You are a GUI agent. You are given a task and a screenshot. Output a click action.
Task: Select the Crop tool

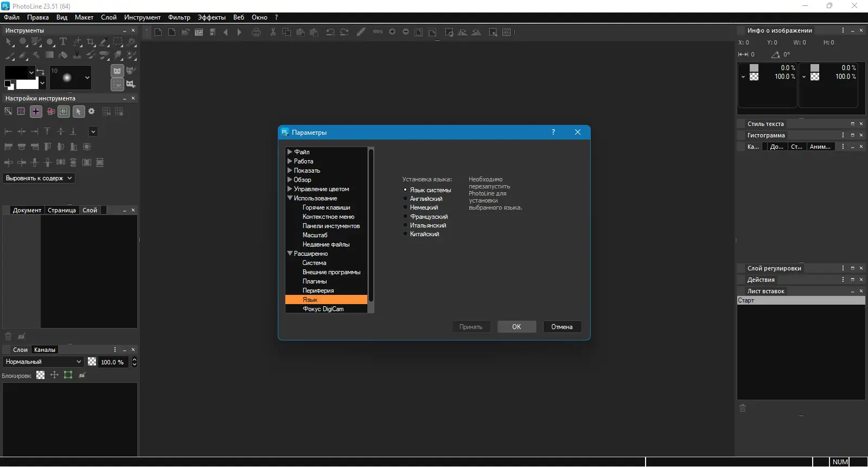click(x=91, y=42)
